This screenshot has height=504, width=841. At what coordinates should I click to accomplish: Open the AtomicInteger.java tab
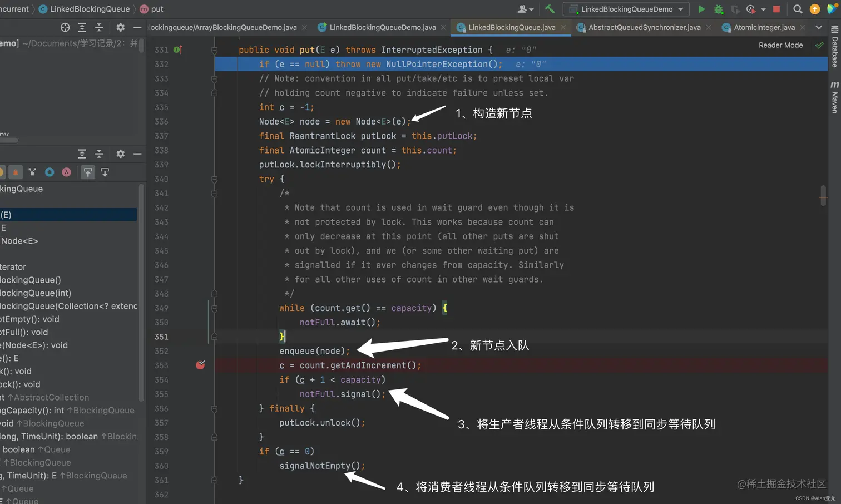point(764,27)
